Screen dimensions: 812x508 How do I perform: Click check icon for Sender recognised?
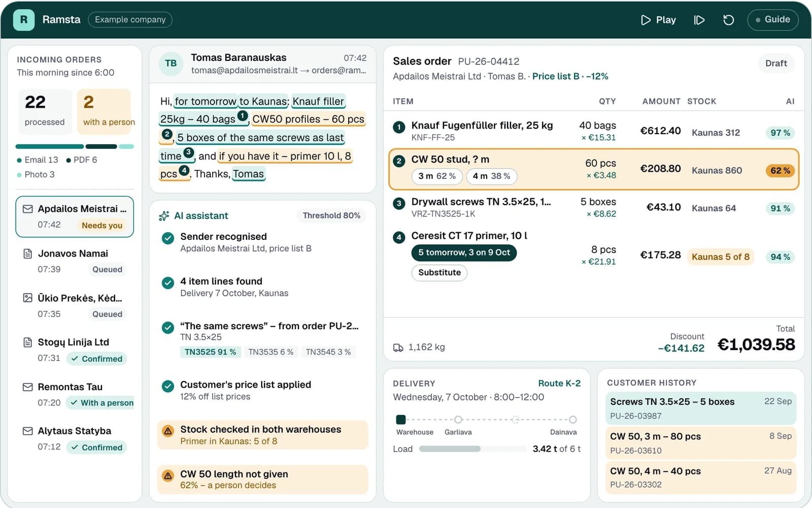167,238
